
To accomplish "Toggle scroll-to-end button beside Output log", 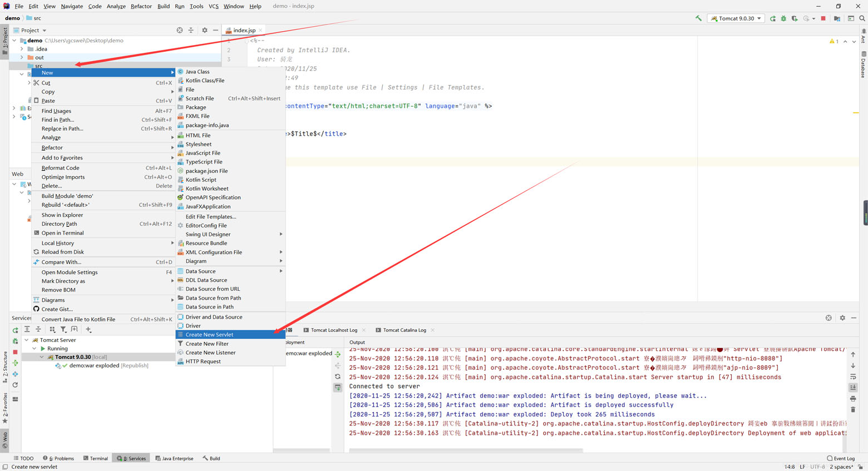I will point(853,388).
